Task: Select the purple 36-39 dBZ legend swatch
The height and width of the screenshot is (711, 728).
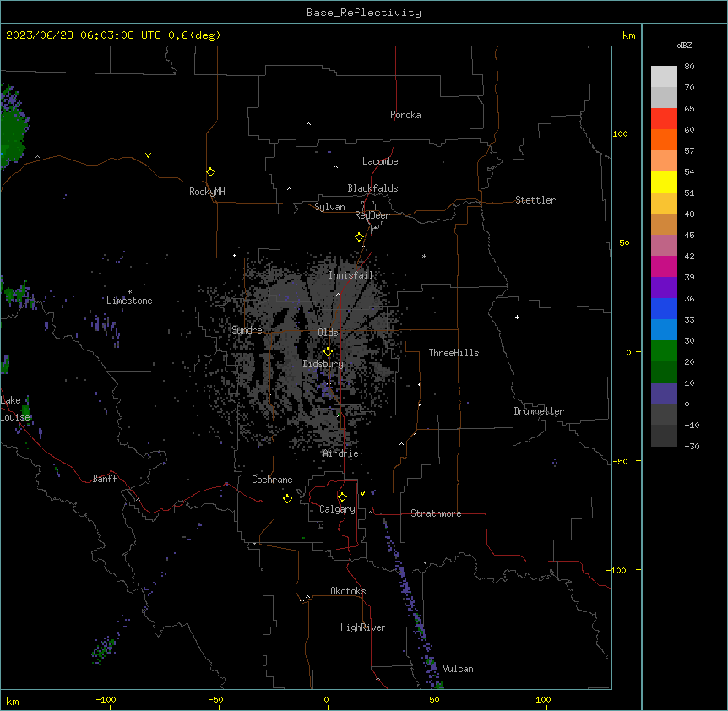Action: (x=664, y=288)
